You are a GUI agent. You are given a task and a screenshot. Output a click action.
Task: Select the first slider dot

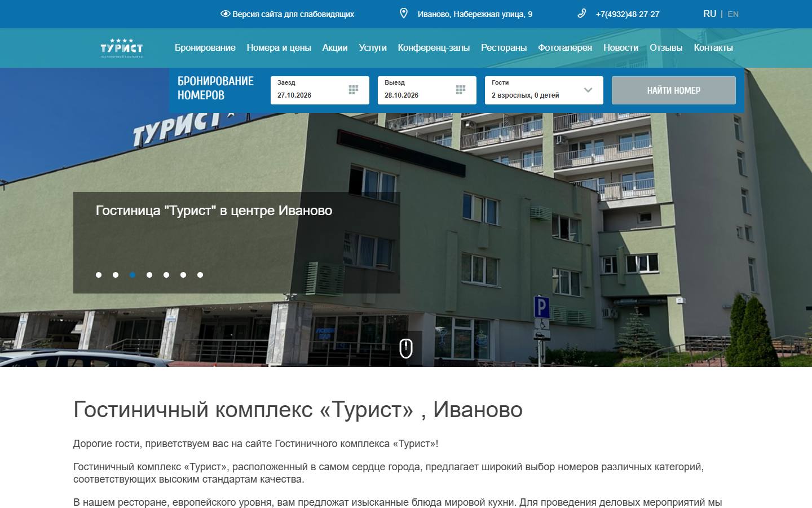pos(99,275)
